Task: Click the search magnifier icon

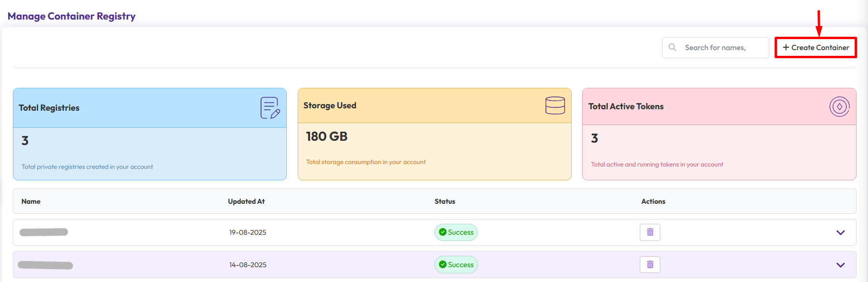Action: 672,47
